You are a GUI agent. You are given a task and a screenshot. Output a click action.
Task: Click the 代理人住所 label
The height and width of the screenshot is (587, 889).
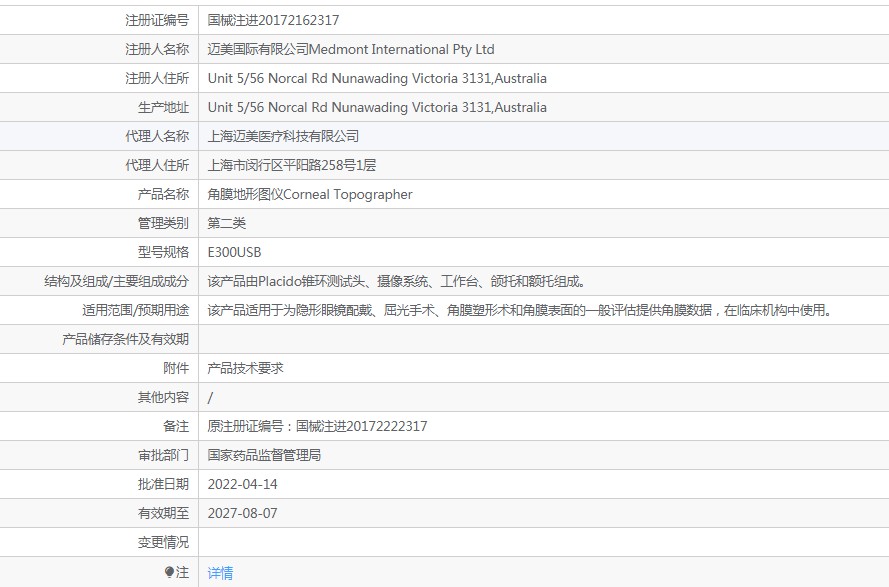tap(157, 165)
